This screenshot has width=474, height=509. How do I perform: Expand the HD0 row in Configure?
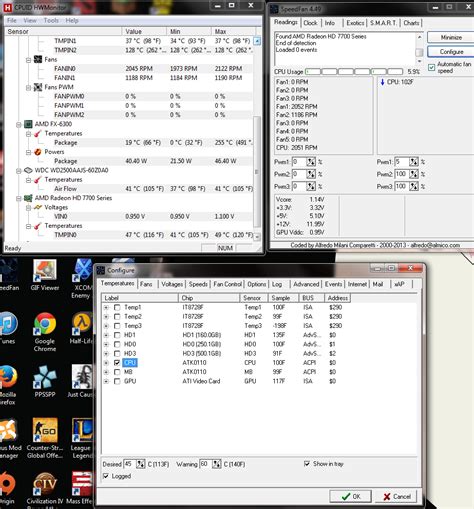coord(106,344)
